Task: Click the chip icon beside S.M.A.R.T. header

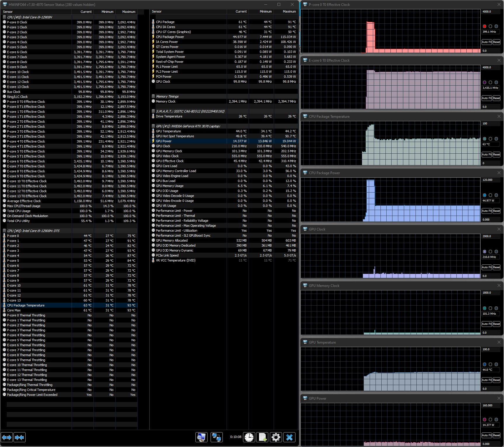Action: click(x=153, y=111)
